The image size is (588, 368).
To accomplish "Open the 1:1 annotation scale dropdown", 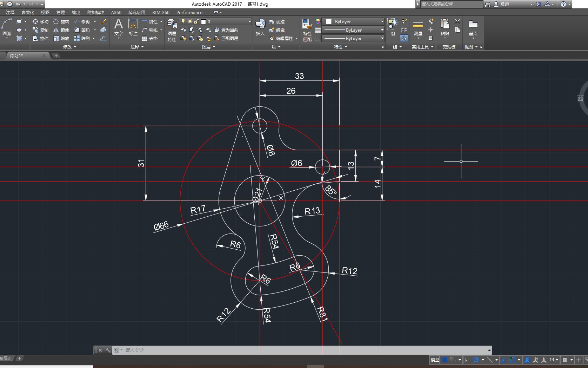I will click(557, 360).
